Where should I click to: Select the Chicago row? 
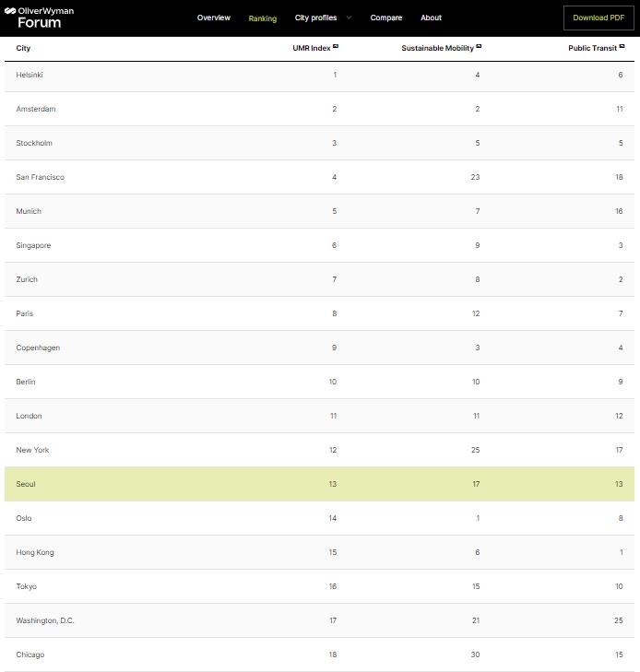(x=319, y=654)
